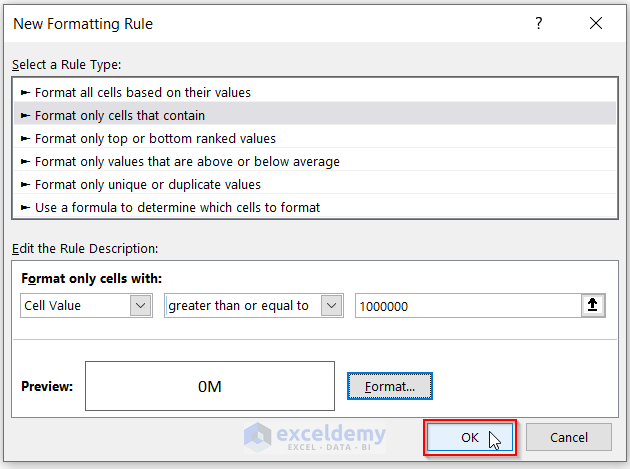The height and width of the screenshot is (469, 630).
Task: Click the 0M format preview box
Action: coord(210,385)
